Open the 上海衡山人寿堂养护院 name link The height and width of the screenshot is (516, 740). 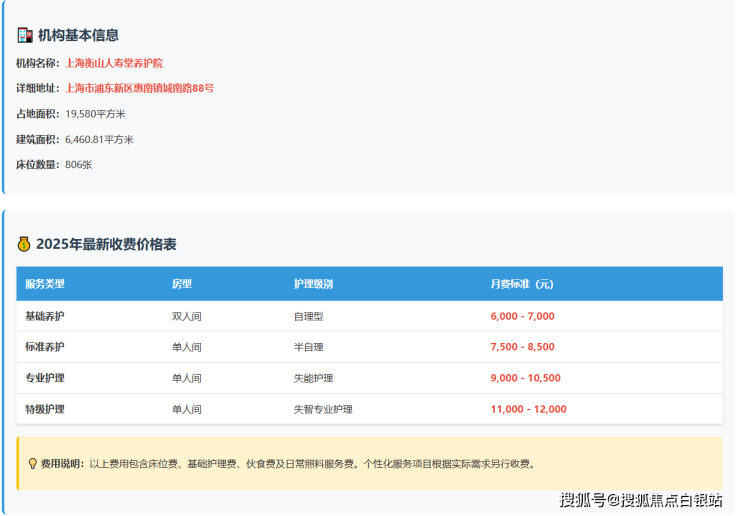pos(114,63)
